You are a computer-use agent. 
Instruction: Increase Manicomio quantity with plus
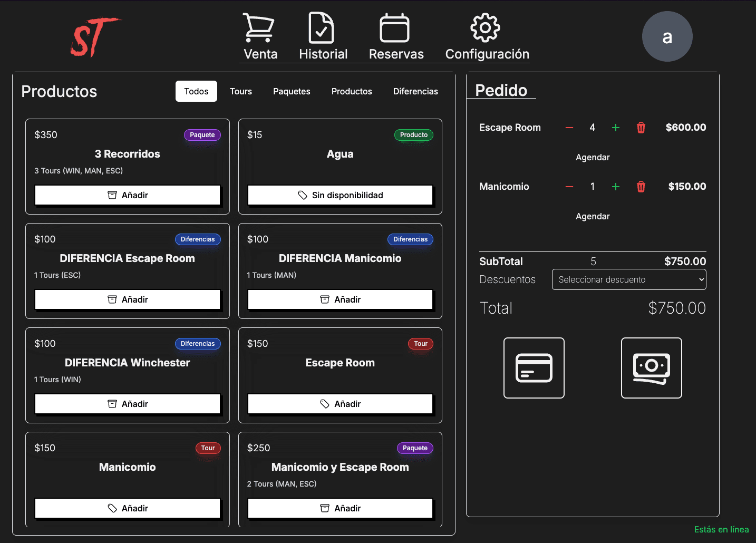click(615, 186)
